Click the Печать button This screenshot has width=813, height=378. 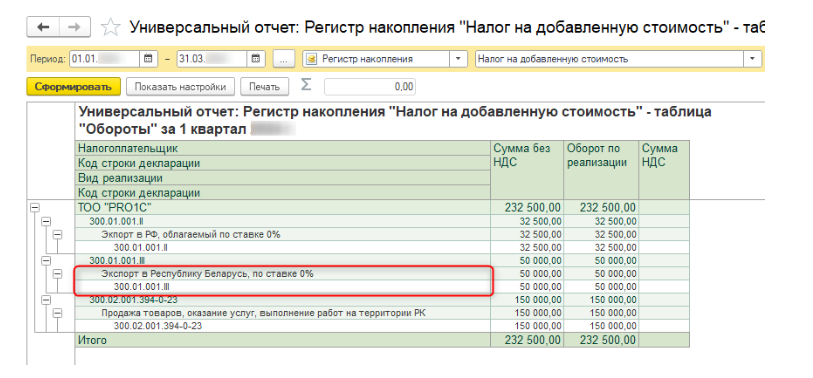[x=264, y=87]
